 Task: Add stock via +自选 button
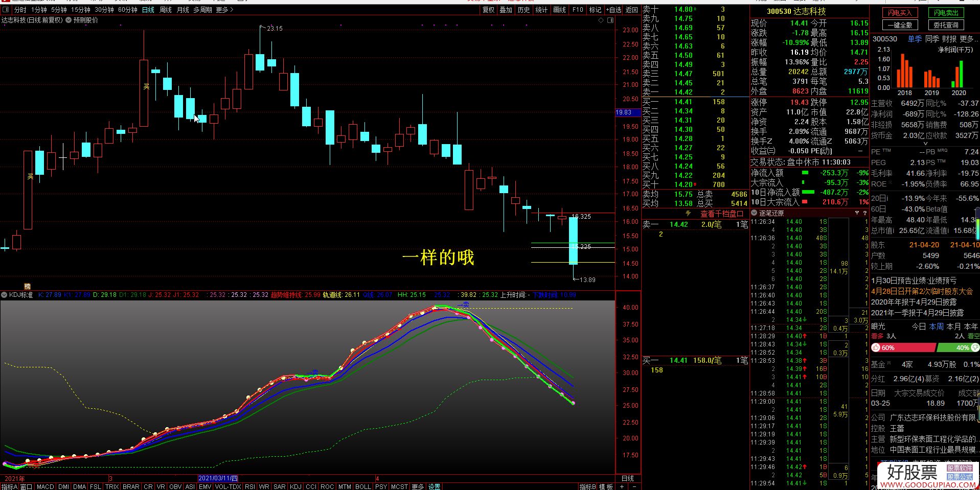tap(614, 10)
